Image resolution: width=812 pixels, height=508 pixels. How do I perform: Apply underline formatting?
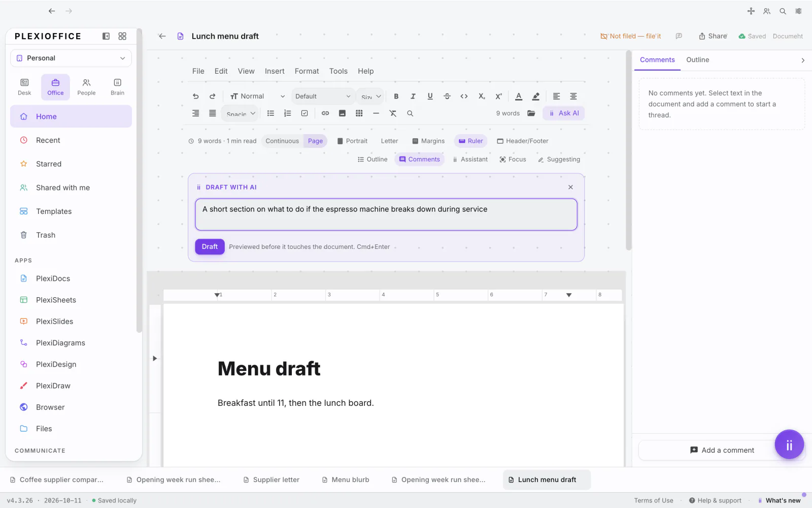point(430,96)
